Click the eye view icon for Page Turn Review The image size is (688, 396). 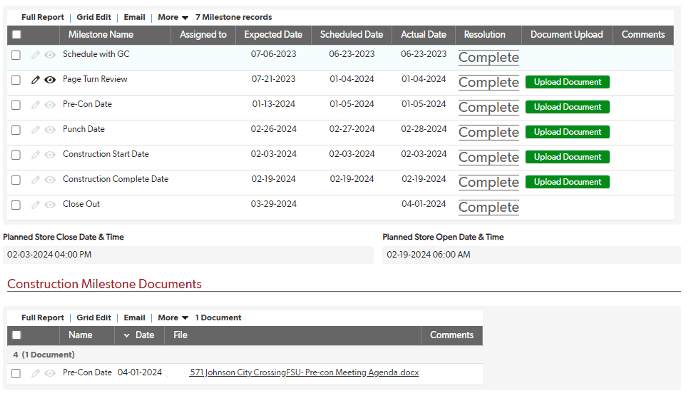[x=50, y=80]
